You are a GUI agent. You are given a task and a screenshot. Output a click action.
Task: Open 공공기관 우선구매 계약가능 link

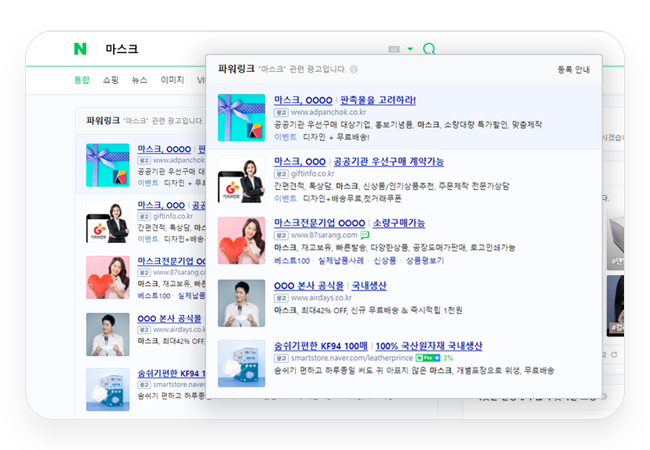pyautogui.click(x=388, y=162)
